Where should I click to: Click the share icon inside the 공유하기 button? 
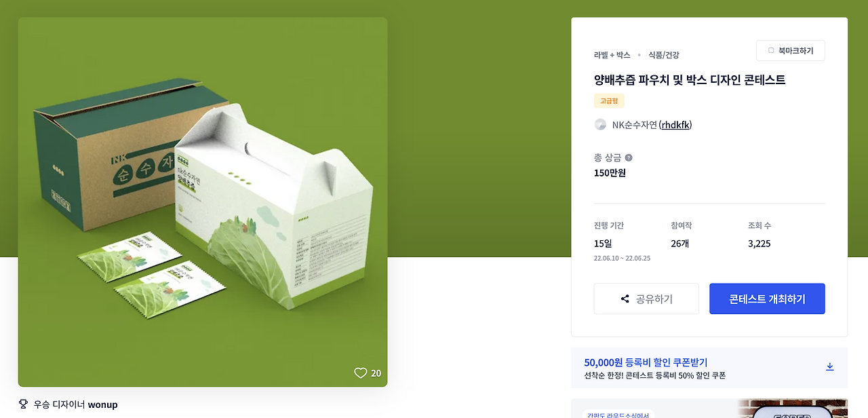tap(625, 299)
